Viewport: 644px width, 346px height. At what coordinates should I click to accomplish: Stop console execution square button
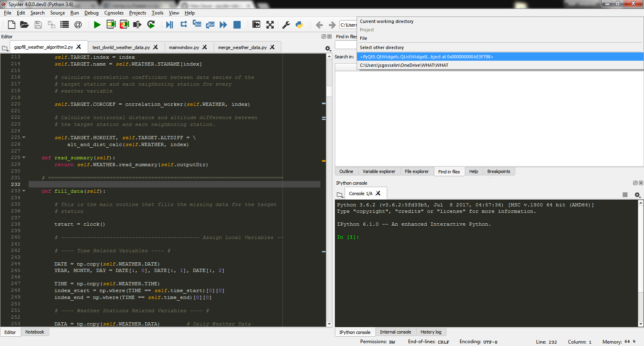(625, 195)
